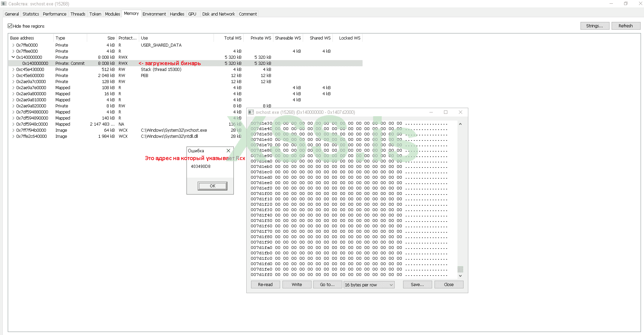Click the Write button in hex viewer
The image size is (644, 335).
297,285
